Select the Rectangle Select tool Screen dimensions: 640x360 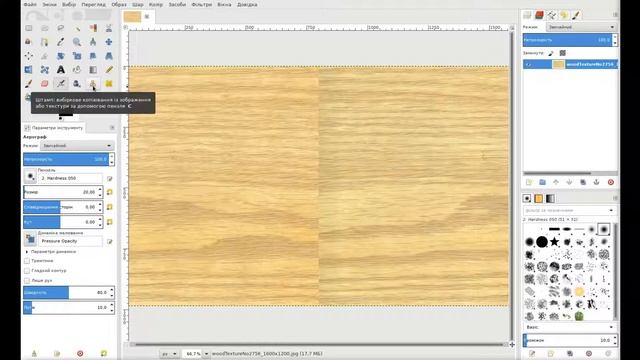coord(29,28)
